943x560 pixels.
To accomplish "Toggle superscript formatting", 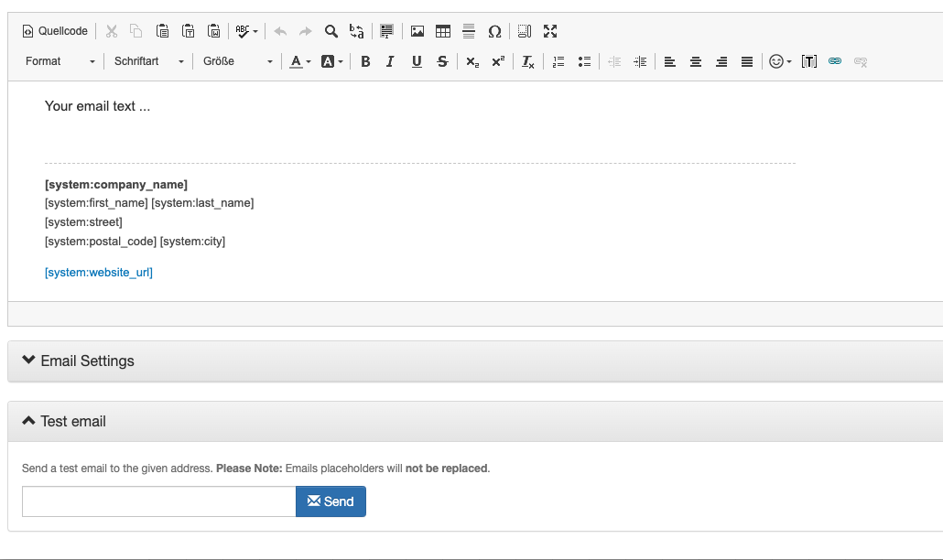I will (498, 61).
